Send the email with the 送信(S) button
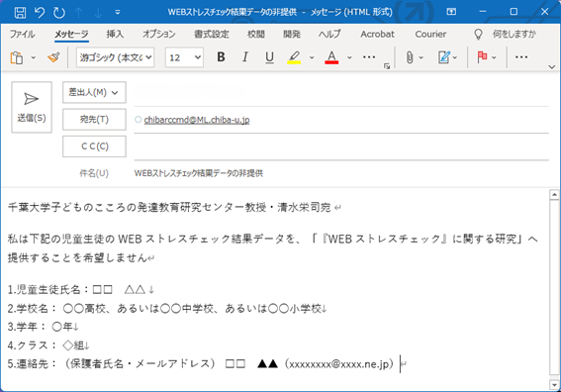This screenshot has height=392, width=561. [32, 107]
